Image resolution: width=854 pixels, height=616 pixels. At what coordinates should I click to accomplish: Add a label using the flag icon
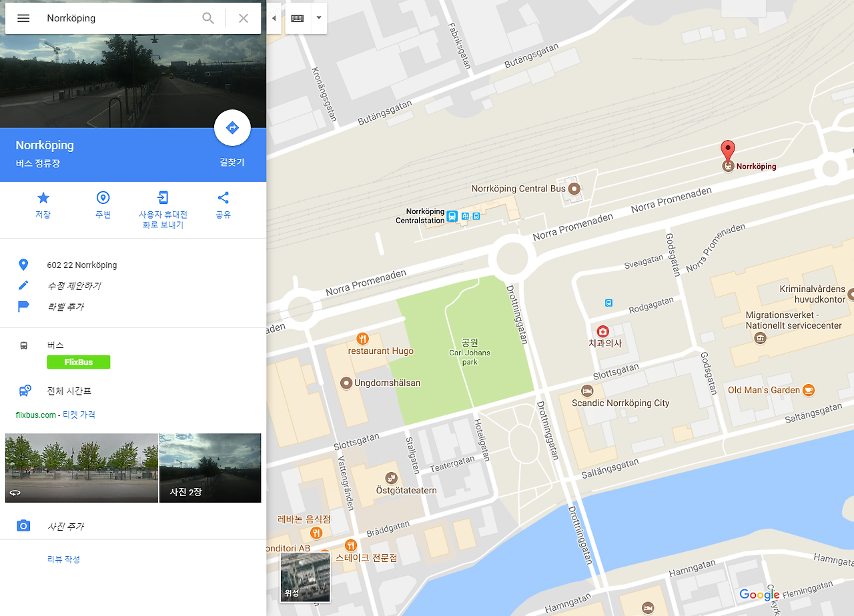pos(24,307)
